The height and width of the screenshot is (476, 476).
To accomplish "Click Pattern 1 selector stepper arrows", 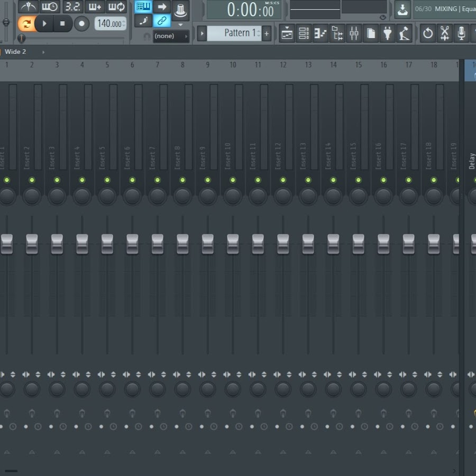I will 259,33.
